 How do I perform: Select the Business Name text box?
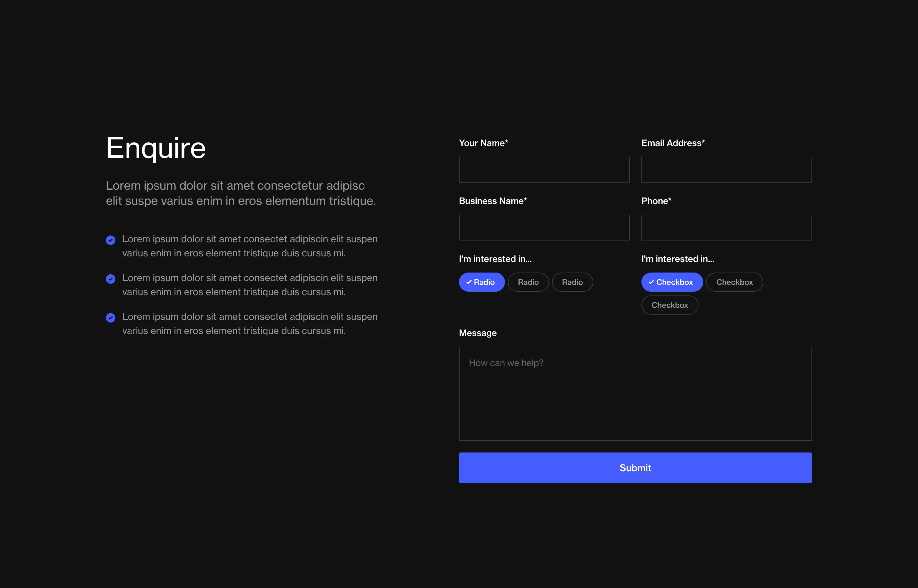[x=544, y=228]
